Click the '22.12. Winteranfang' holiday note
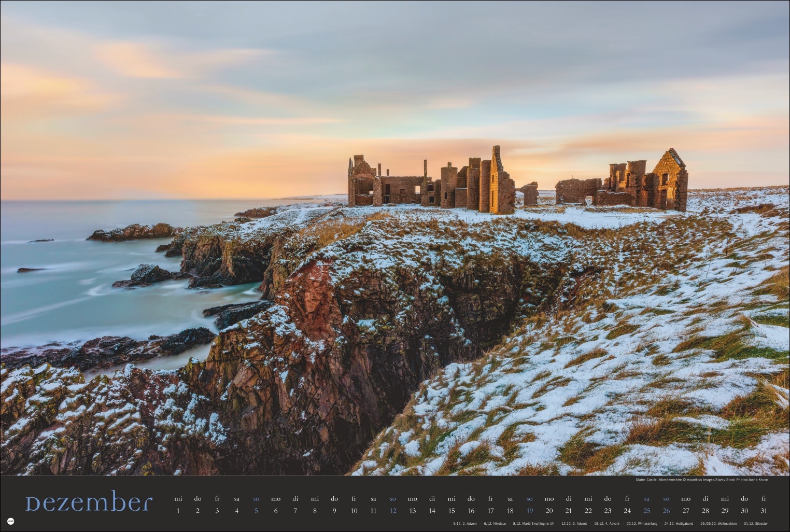This screenshot has width=790, height=532. pyautogui.click(x=641, y=524)
